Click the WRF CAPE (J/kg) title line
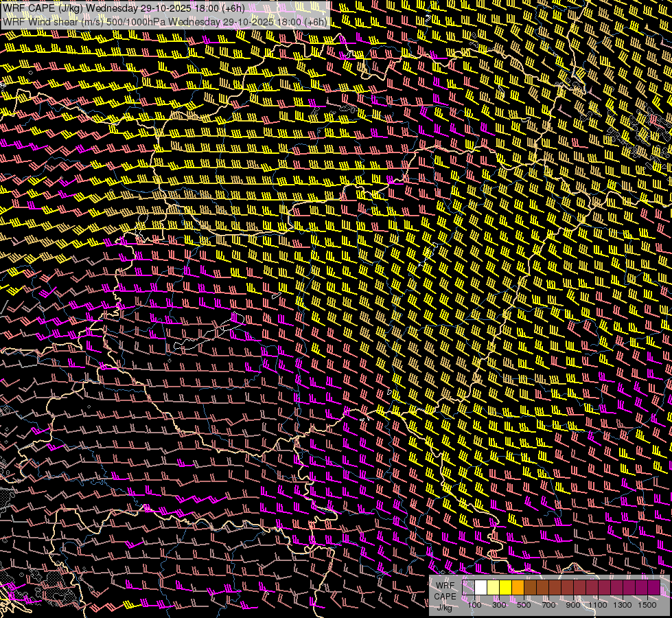Viewport: 672px width, 618px height. click(124, 8)
